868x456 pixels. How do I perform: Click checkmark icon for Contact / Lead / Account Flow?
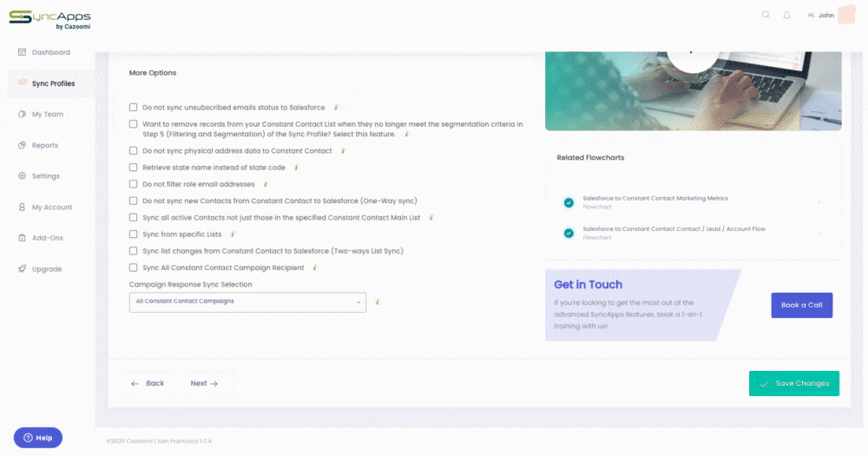tap(569, 234)
